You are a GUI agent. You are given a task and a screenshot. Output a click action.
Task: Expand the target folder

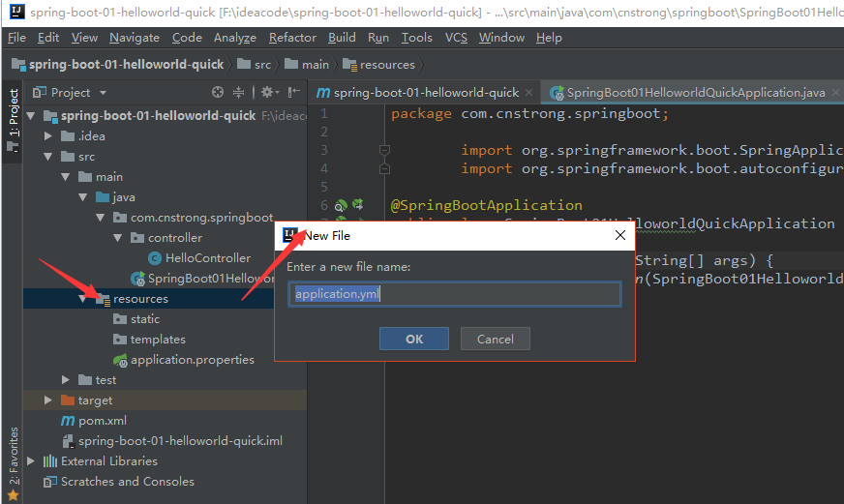pos(47,400)
